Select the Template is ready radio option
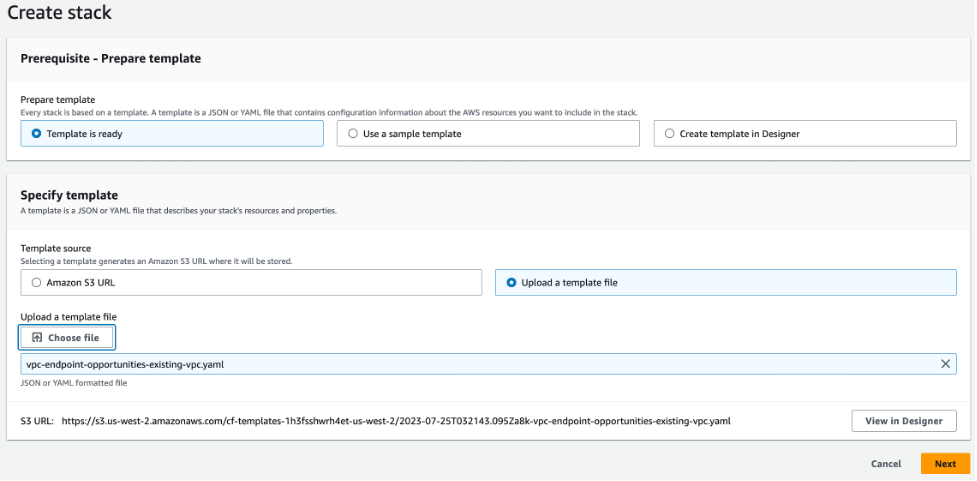This screenshot has height=481, width=977. [172, 133]
